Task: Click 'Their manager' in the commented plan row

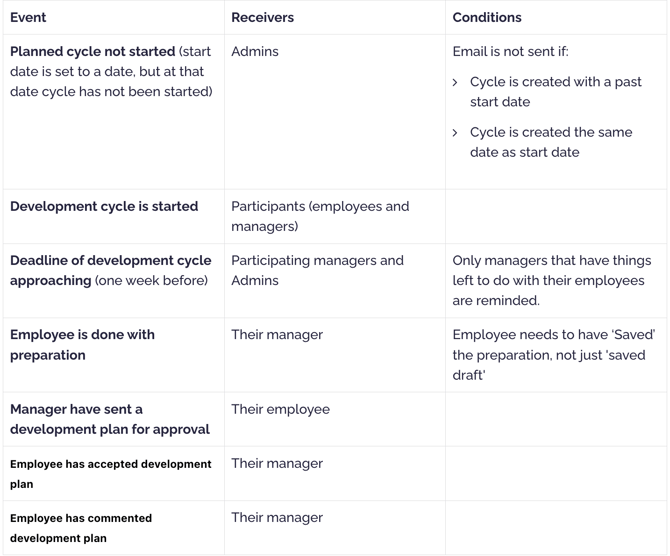Action: (277, 518)
